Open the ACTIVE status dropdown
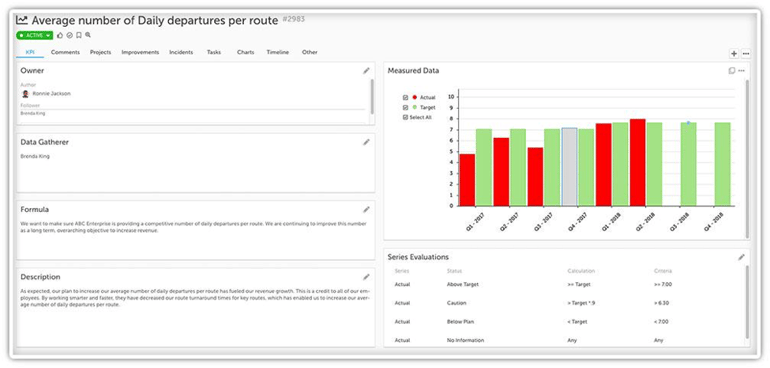The height and width of the screenshot is (368, 770). (34, 35)
